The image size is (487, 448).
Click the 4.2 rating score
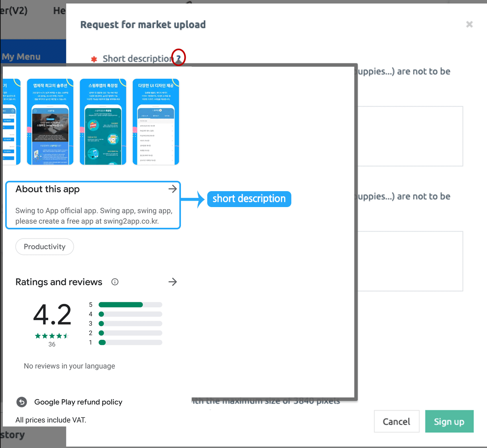52,315
